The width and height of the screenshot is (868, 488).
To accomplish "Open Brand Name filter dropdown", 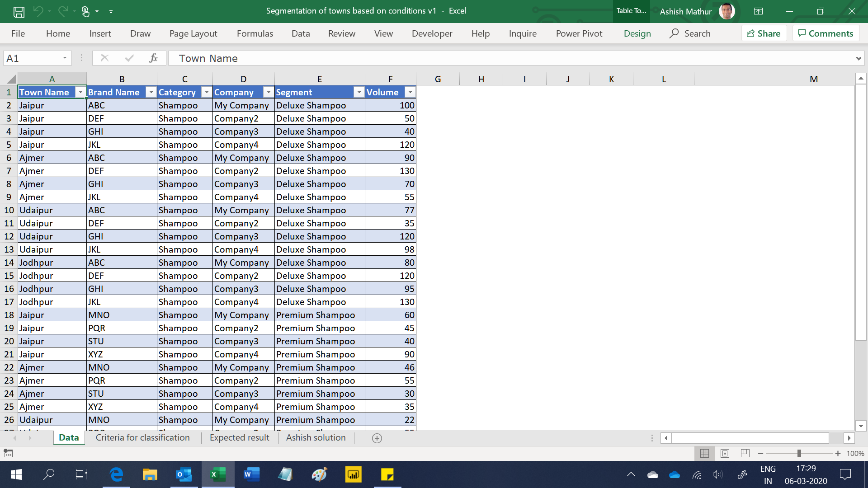I will (x=151, y=92).
